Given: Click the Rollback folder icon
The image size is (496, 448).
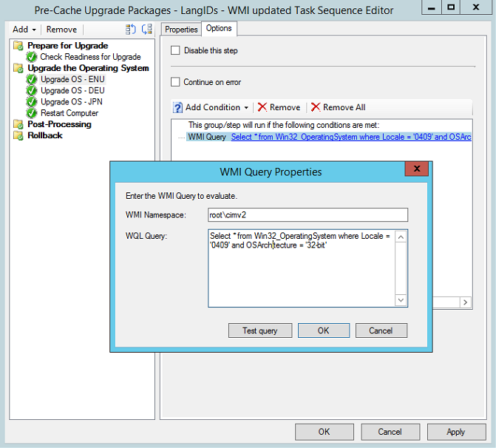Looking at the screenshot, I should (x=18, y=135).
